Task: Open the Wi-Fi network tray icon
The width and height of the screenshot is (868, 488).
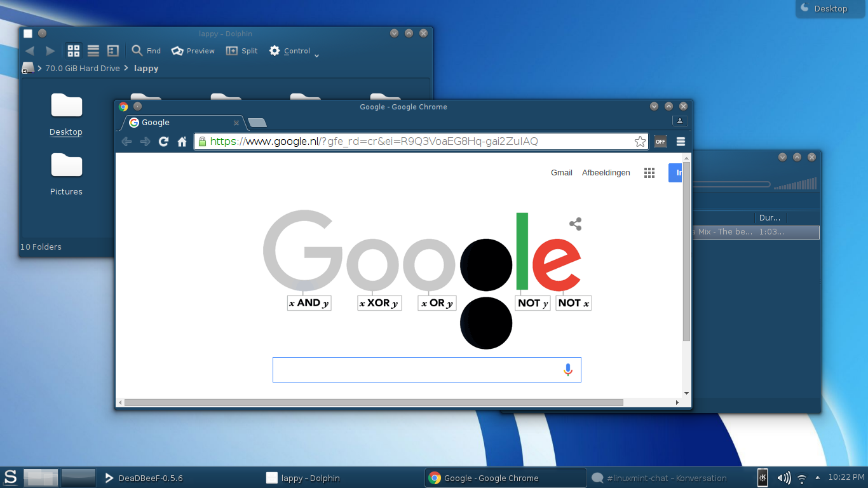Action: click(x=802, y=478)
